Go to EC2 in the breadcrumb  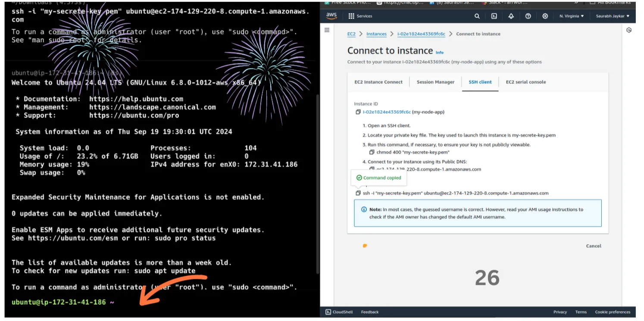(x=351, y=34)
